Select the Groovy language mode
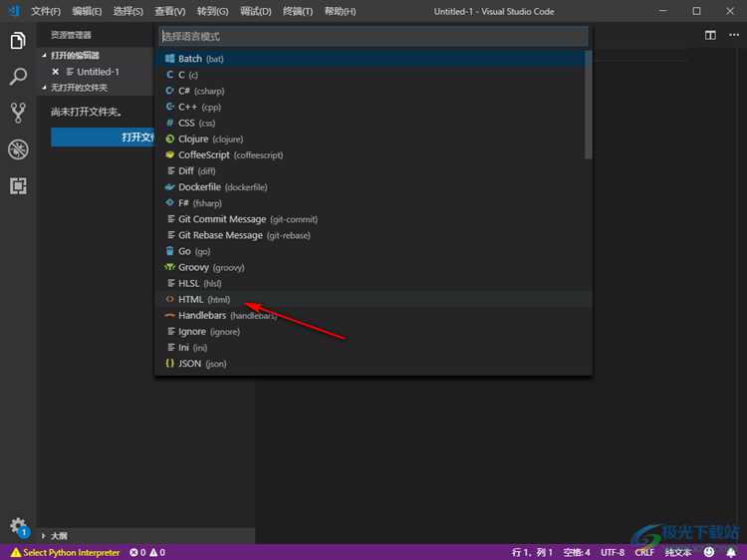The image size is (747, 560). point(373,267)
